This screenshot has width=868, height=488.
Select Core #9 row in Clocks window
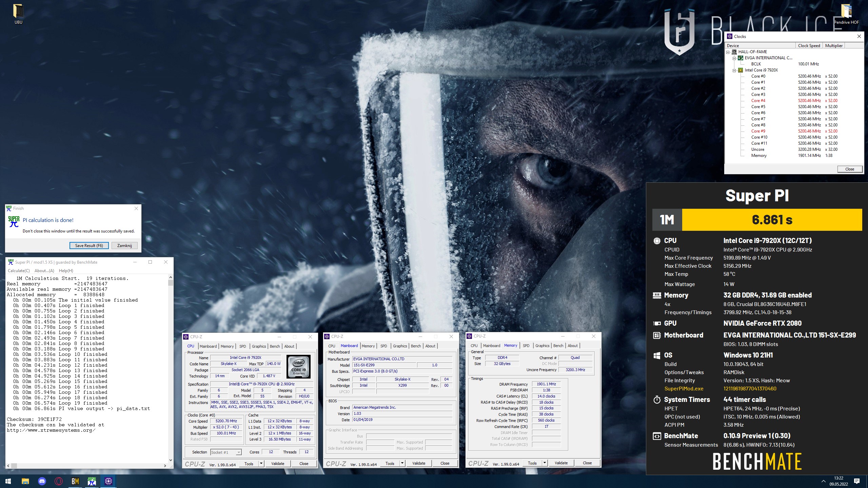coord(794,131)
